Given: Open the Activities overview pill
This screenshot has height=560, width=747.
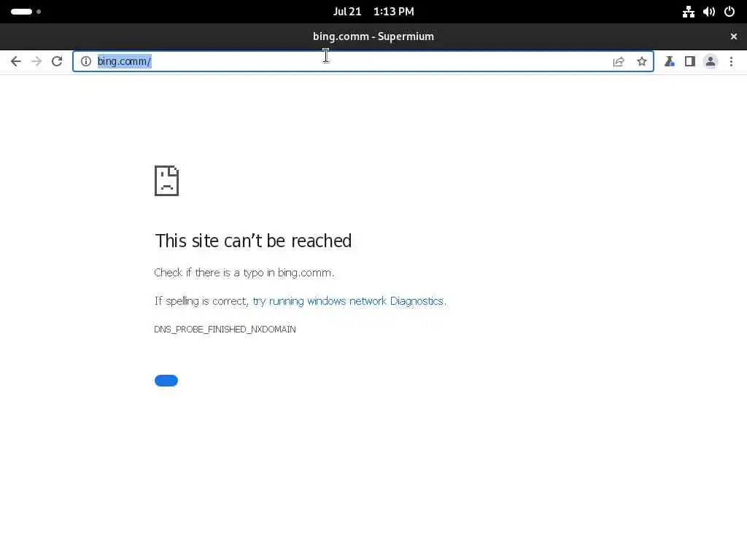Looking at the screenshot, I should coord(26,12).
